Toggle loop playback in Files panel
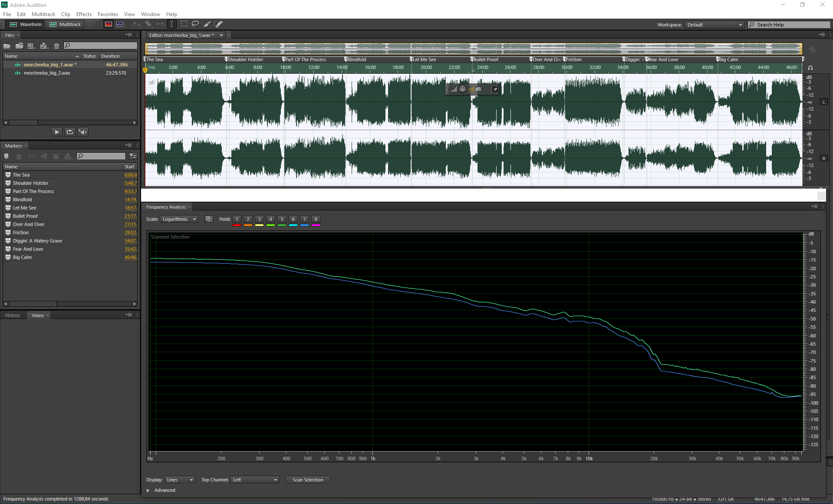This screenshot has height=504, width=833. [70, 132]
